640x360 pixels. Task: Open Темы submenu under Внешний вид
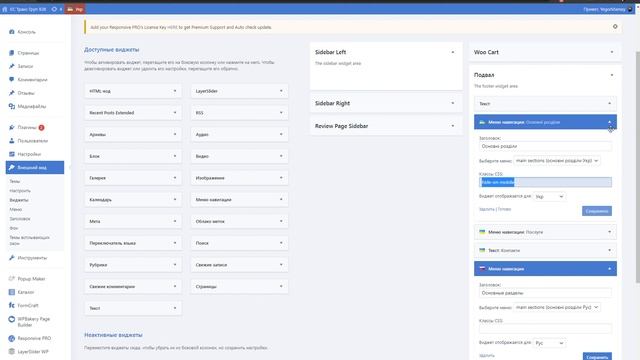coord(15,181)
